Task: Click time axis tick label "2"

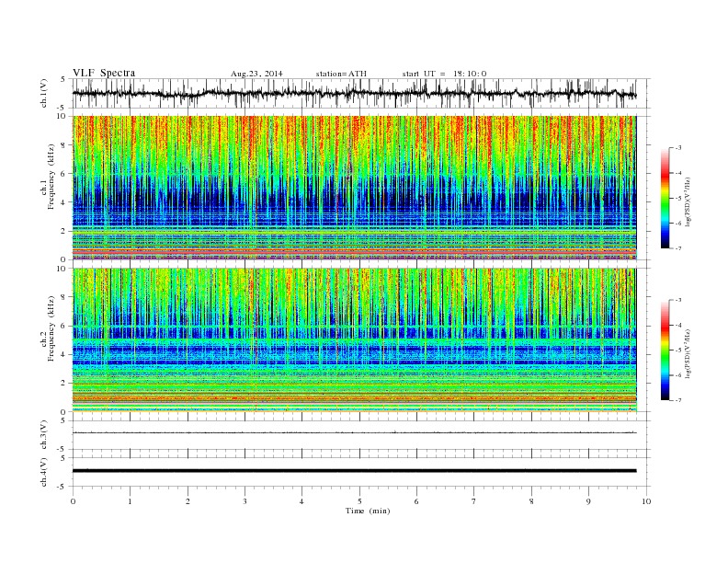Action: pos(188,501)
